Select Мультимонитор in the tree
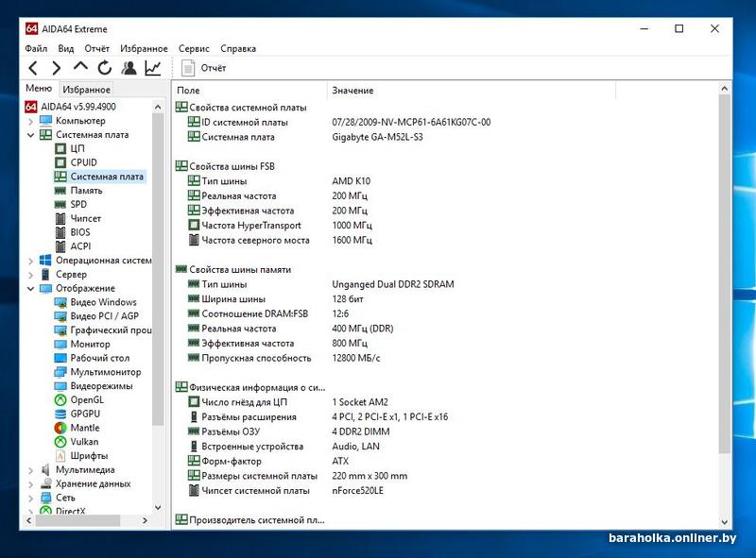The width and height of the screenshot is (756, 558). (x=106, y=372)
